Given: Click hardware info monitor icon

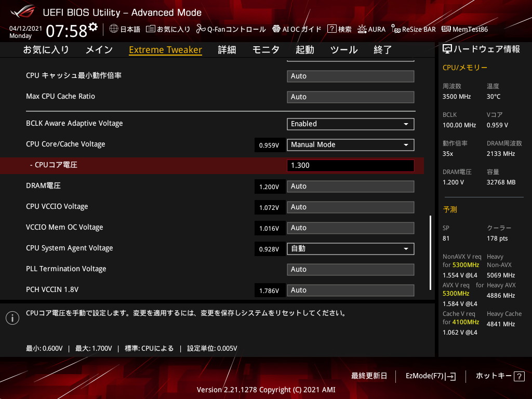Looking at the screenshot, I should pos(447,49).
